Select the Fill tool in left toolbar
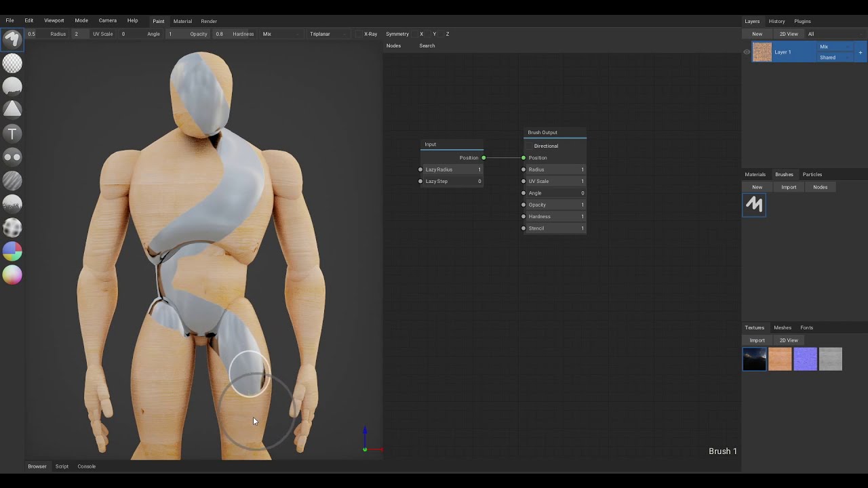Viewport: 868px width, 488px height. (12, 87)
